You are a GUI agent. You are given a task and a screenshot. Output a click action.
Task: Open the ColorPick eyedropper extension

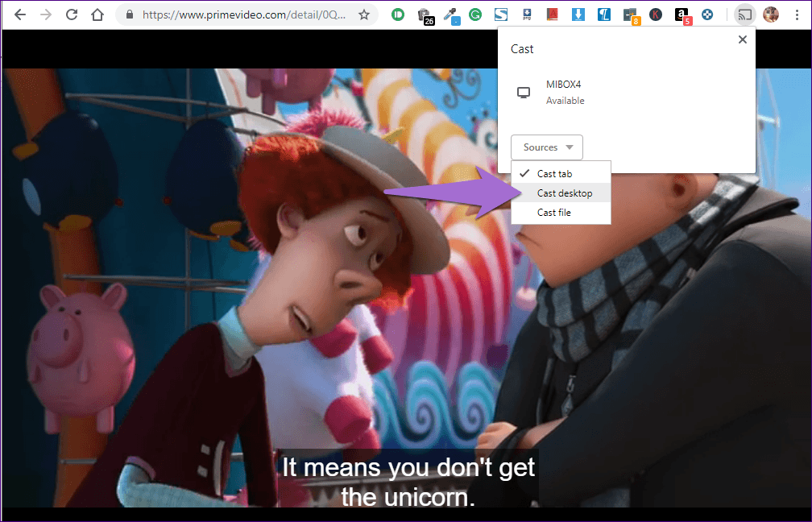point(450,14)
